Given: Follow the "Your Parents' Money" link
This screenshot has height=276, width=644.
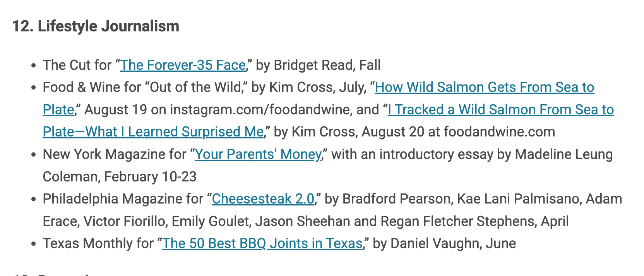Looking at the screenshot, I should pyautogui.click(x=258, y=155).
